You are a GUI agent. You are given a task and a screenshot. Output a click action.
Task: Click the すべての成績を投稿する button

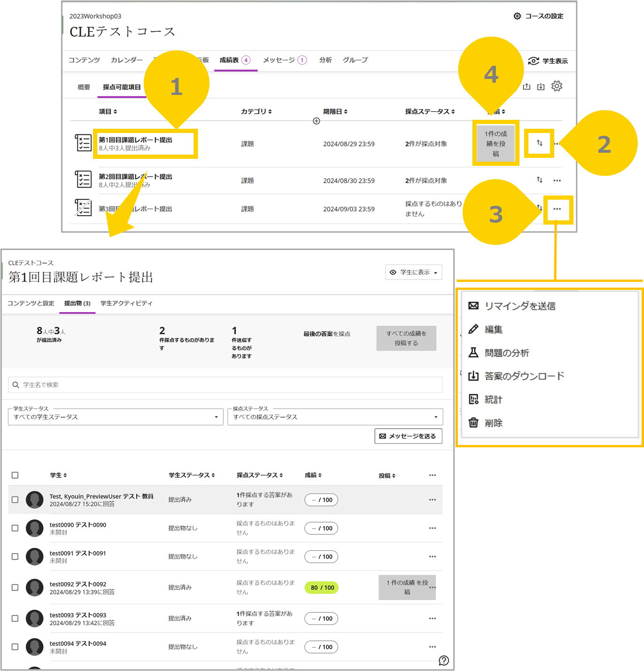tap(406, 338)
